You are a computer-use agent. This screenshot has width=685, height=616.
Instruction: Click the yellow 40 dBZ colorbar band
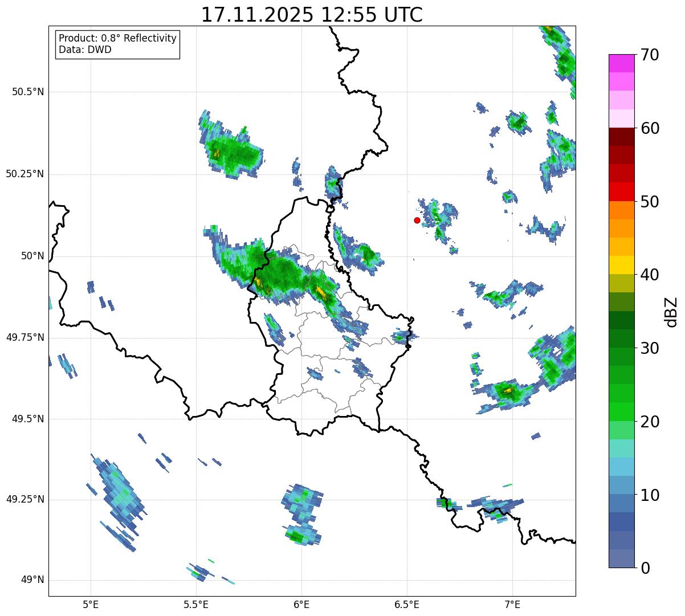(x=621, y=265)
